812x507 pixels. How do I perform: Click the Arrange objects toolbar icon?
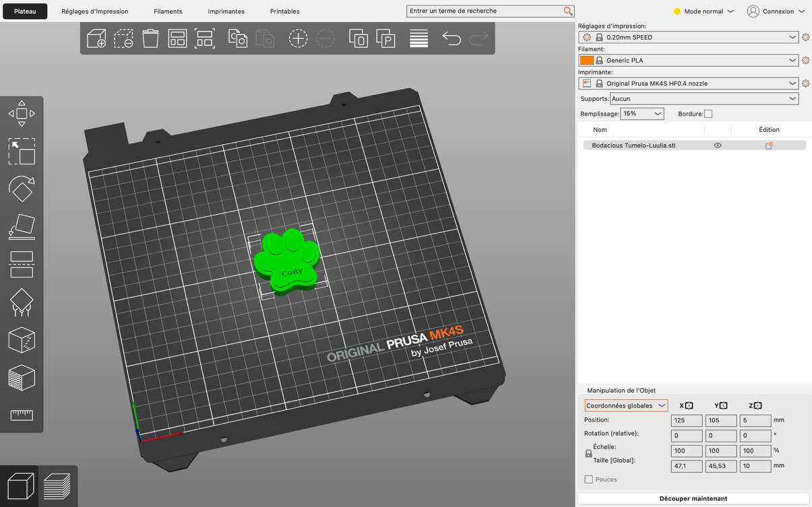[177, 38]
